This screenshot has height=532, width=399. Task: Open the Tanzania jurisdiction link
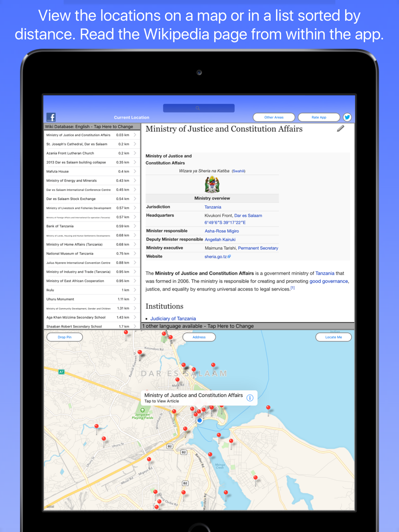tap(213, 207)
